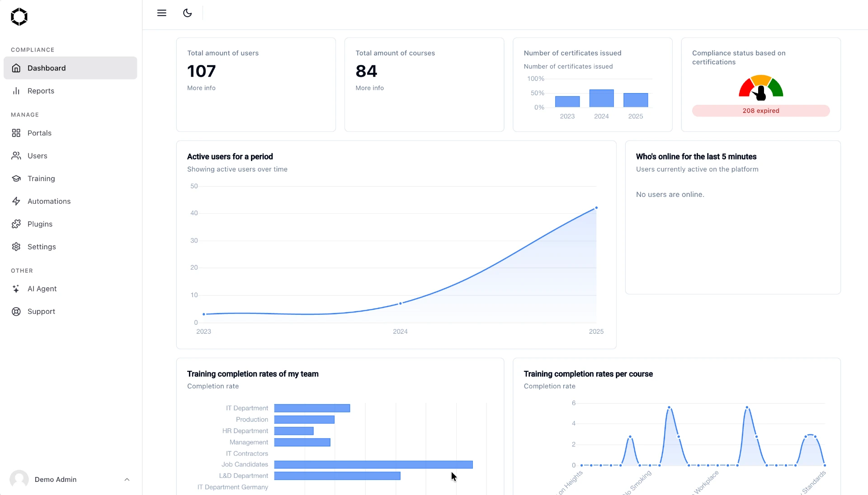Screen dimensions: 868x495
Task: Switch to dark mode with the moon icon
Action: pyautogui.click(x=187, y=13)
